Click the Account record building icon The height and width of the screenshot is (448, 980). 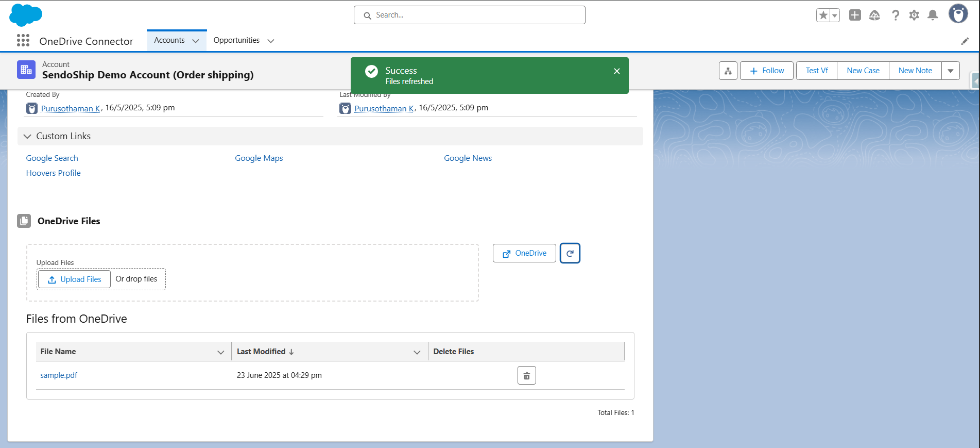pos(26,70)
